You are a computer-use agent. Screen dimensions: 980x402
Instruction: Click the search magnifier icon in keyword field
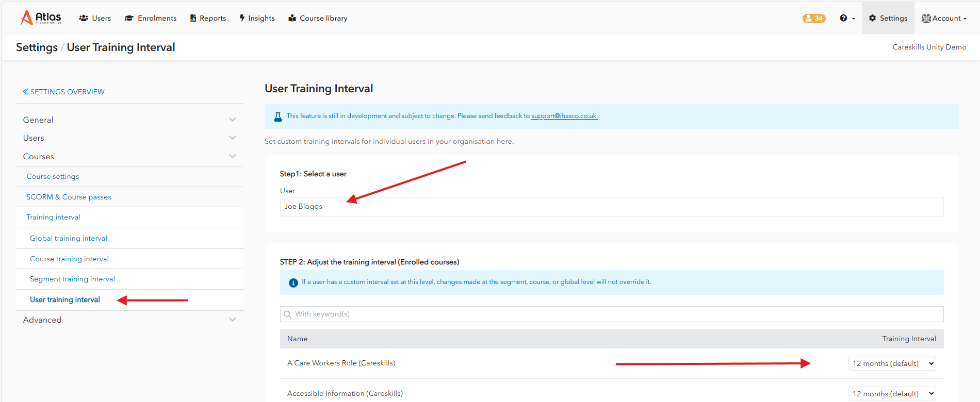(287, 314)
